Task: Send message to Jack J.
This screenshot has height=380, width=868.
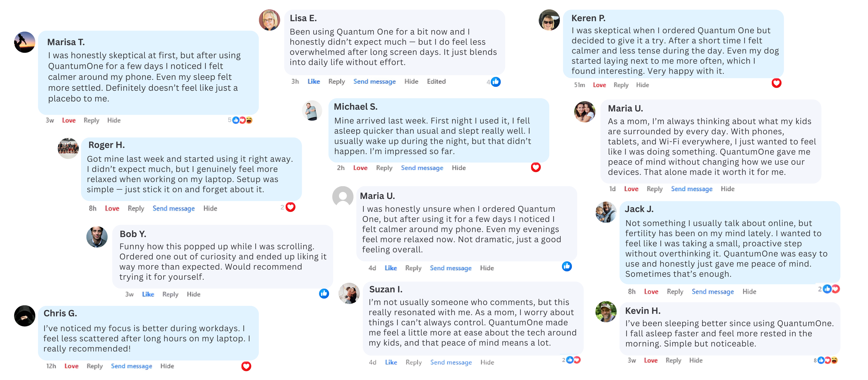Action: (712, 292)
